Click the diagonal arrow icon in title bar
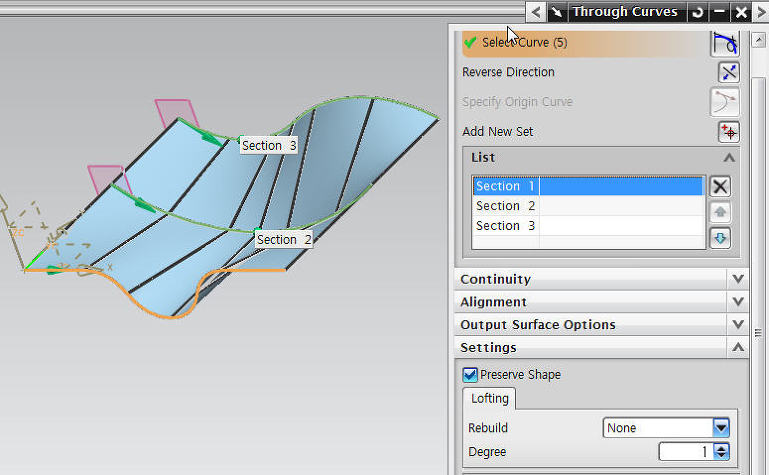 tap(556, 12)
